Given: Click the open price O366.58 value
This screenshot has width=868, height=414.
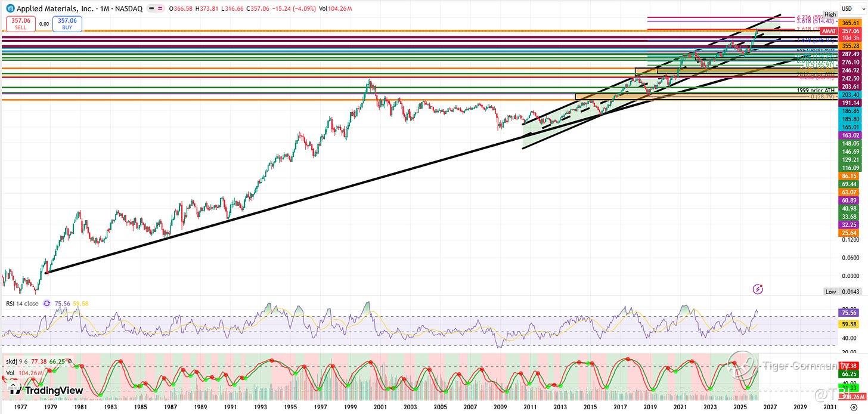Looking at the screenshot, I should [184, 8].
